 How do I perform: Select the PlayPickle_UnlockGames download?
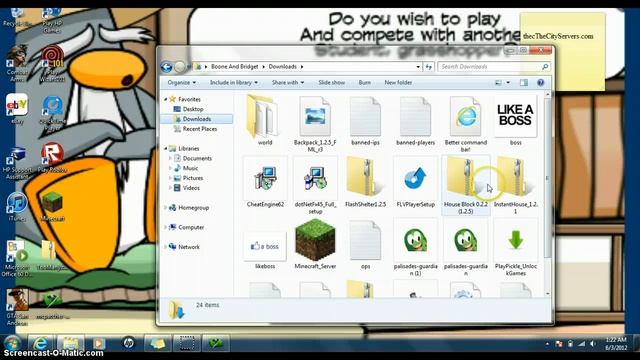(516, 248)
